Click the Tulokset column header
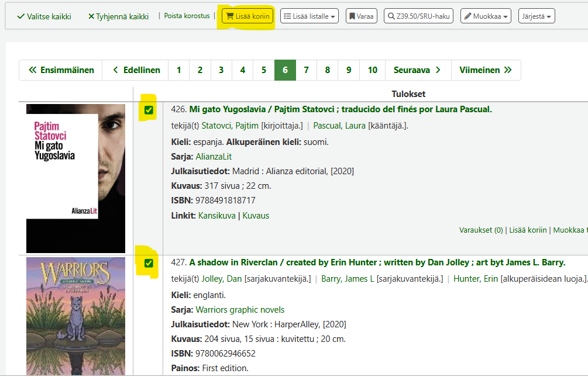This screenshot has height=377, width=588. pos(408,94)
